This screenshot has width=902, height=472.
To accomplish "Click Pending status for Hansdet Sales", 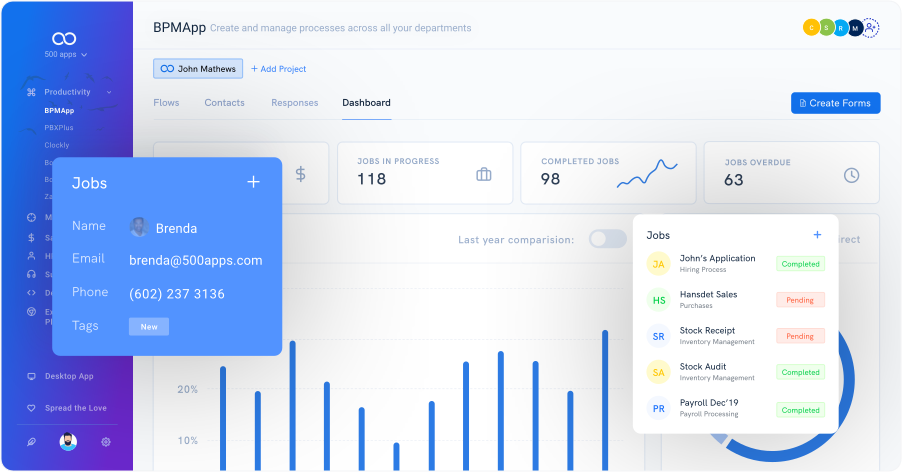I will (800, 300).
